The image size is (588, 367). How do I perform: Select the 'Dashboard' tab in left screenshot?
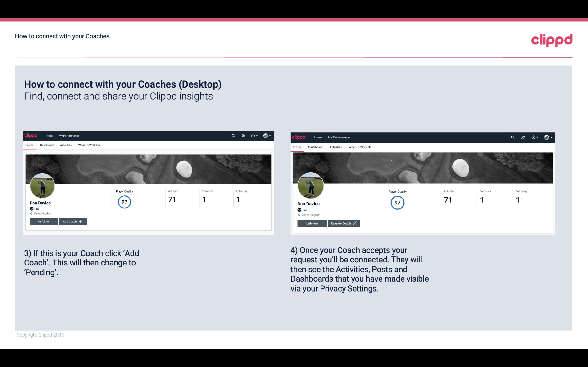[47, 145]
